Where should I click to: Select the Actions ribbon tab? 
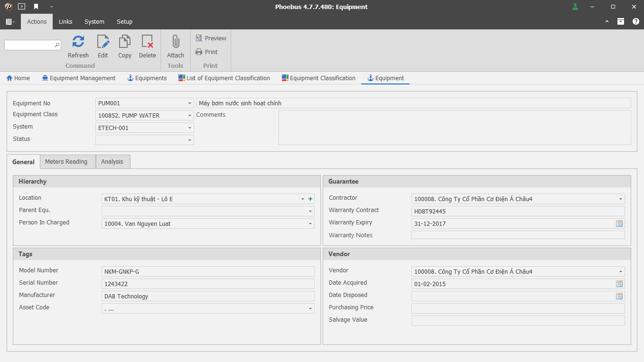coord(37,22)
